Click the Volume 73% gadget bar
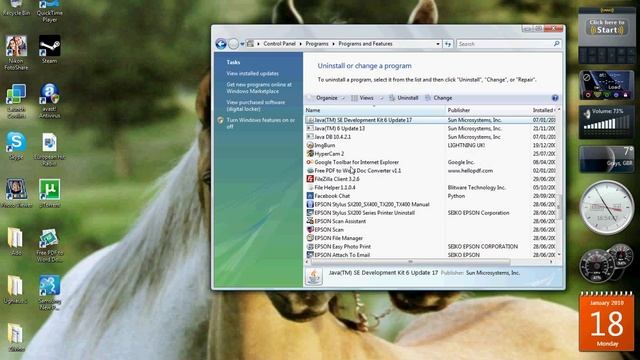This screenshot has width=640, height=360. click(x=607, y=121)
